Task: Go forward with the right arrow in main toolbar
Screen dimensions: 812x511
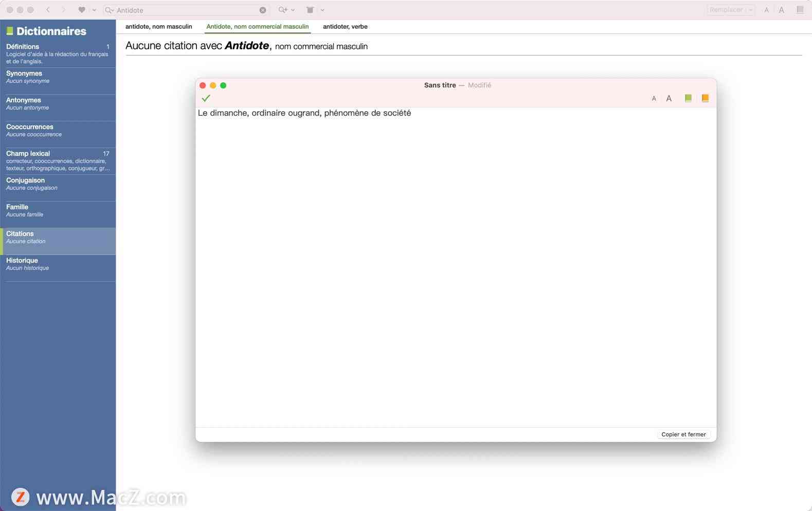Action: (63, 10)
